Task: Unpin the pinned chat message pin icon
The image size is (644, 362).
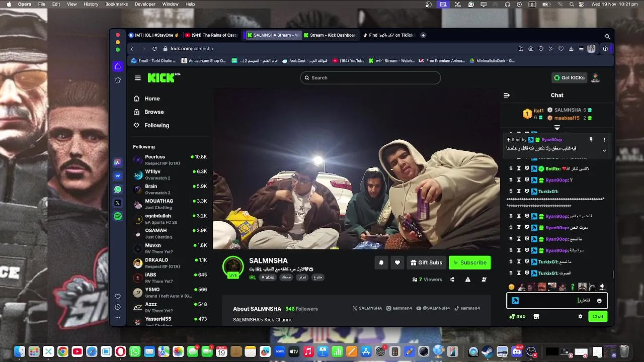Action: coord(591,140)
